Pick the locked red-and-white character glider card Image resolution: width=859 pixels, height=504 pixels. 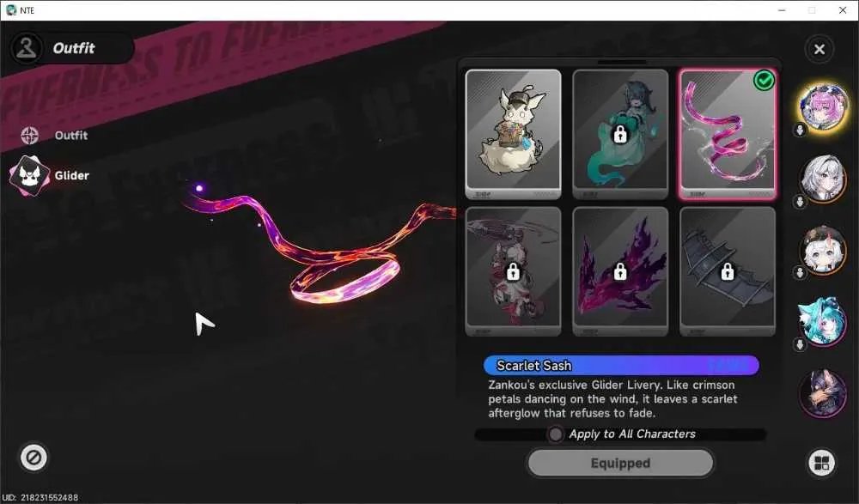tap(514, 271)
